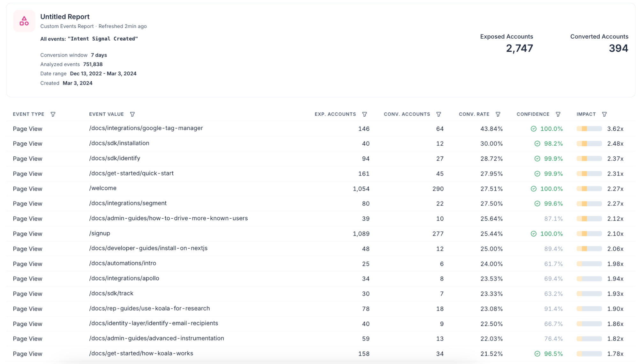Open the Impact column filter
Image resolution: width=638 pixels, height=364 pixels.
604,114
